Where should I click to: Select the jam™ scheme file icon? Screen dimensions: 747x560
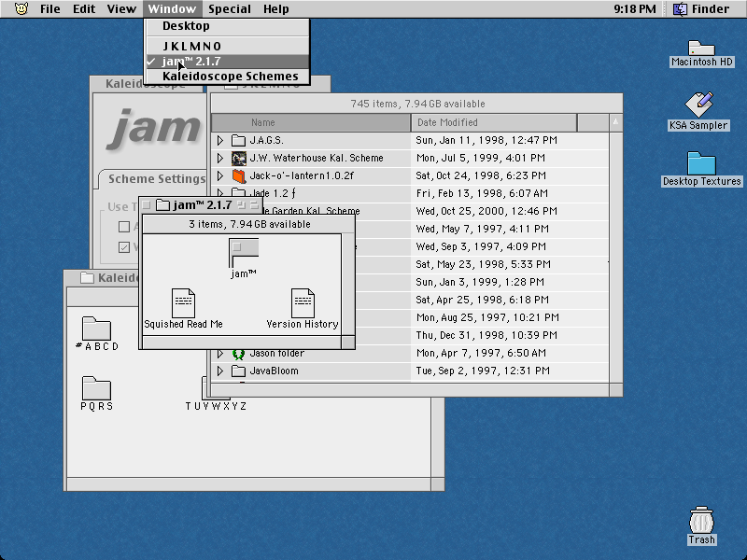[244, 253]
